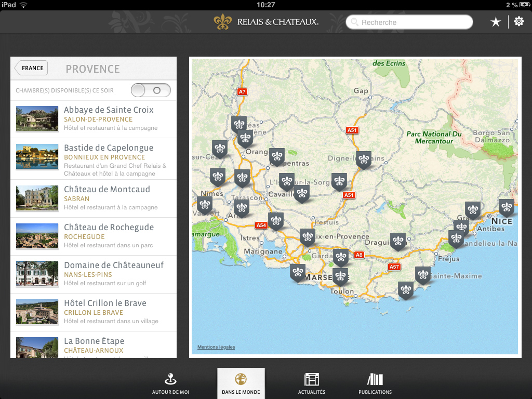Toggle rooms available tonight switch
This screenshot has height=399, width=532.
[x=151, y=90]
